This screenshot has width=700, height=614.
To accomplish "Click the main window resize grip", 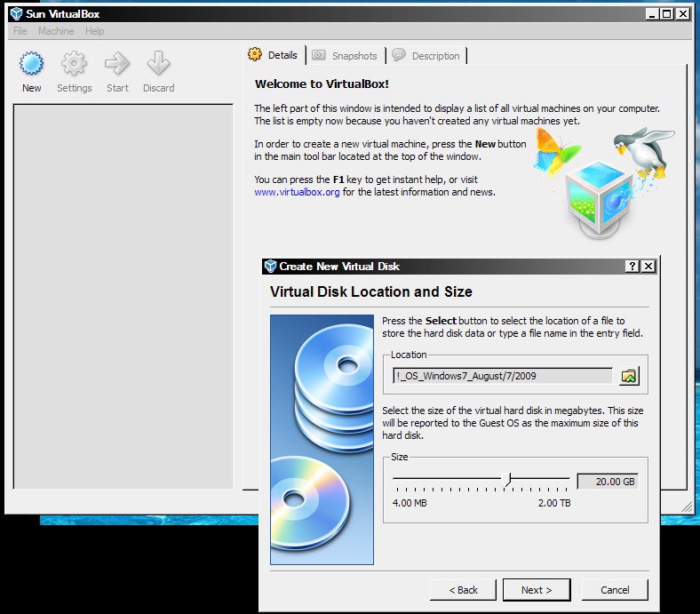I will (687, 506).
